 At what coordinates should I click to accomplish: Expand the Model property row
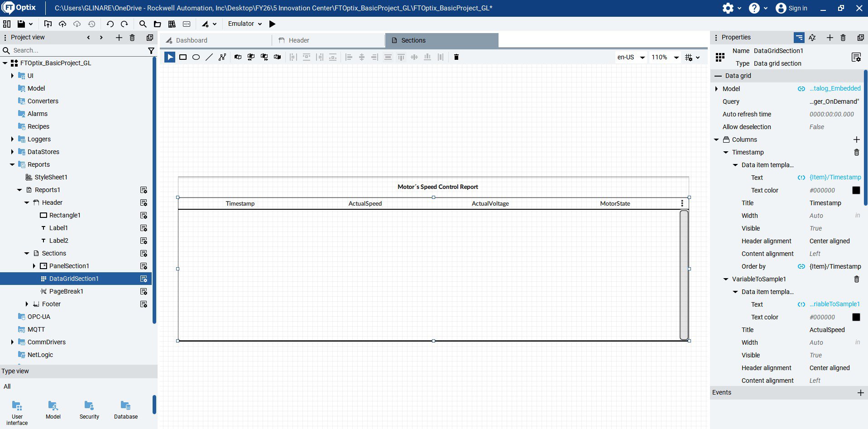716,89
